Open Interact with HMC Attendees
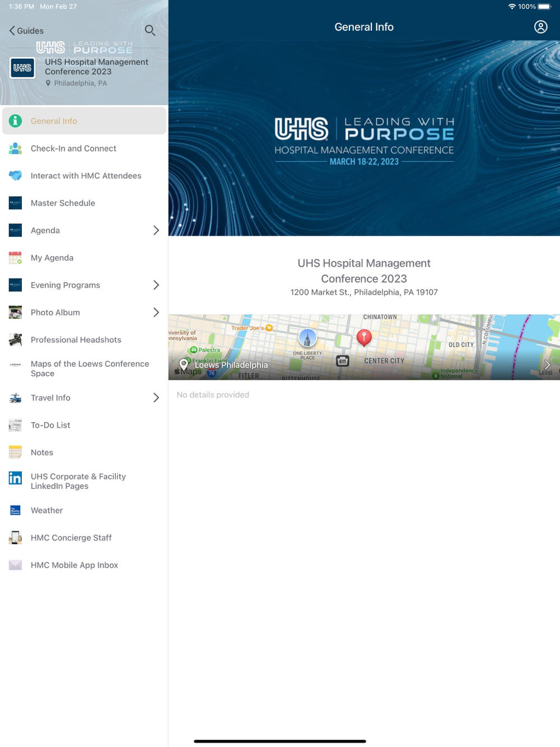This screenshot has width=560, height=747. (x=84, y=176)
